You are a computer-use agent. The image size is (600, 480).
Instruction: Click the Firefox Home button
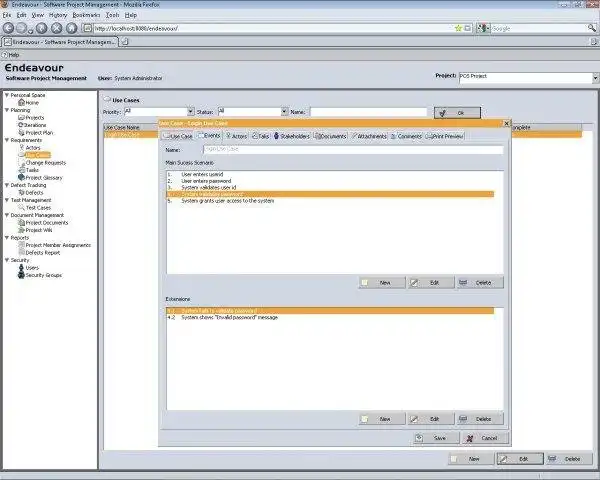pyautogui.click(x=72, y=28)
